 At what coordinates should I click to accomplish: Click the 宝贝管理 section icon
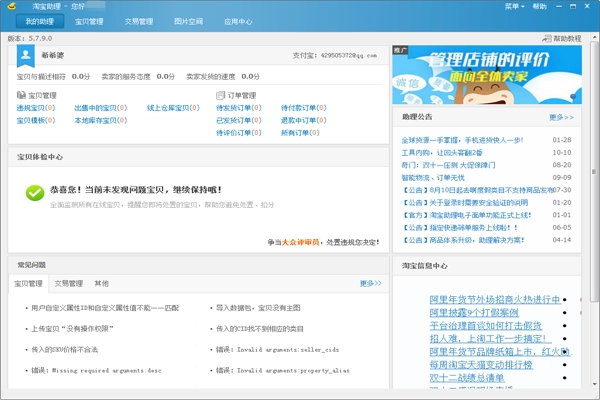click(21, 95)
